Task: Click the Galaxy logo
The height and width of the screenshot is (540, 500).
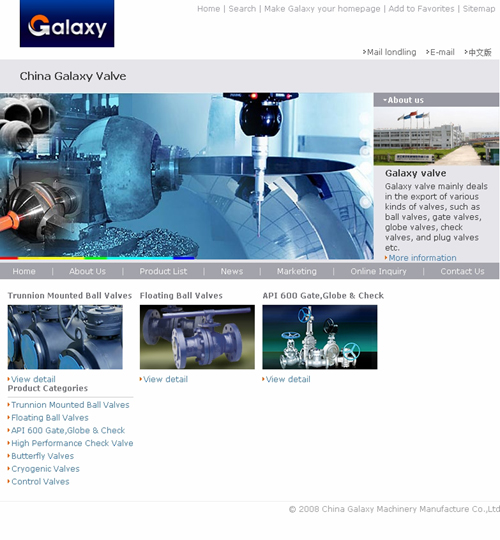Action: tap(67, 23)
